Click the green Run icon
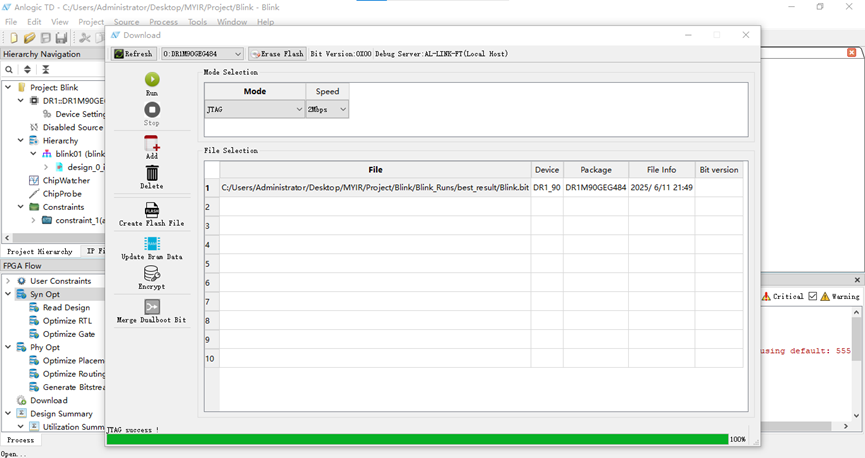Screen dimensions: 865x458 coord(152,79)
